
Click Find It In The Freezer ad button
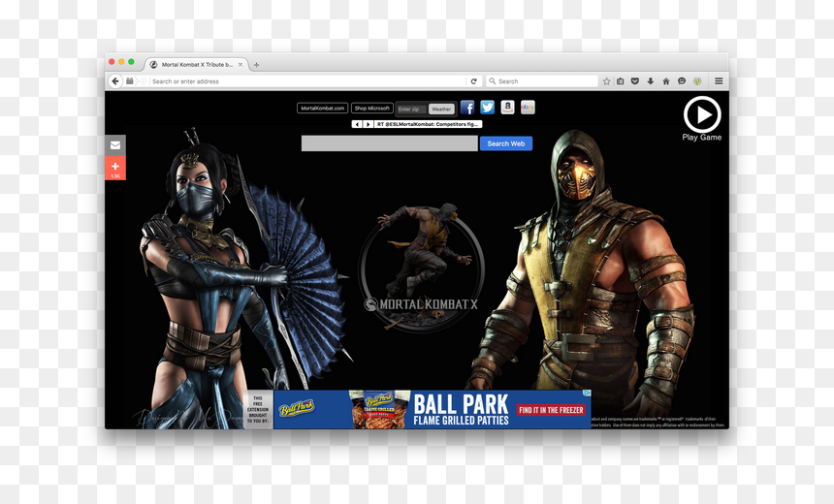click(x=551, y=410)
